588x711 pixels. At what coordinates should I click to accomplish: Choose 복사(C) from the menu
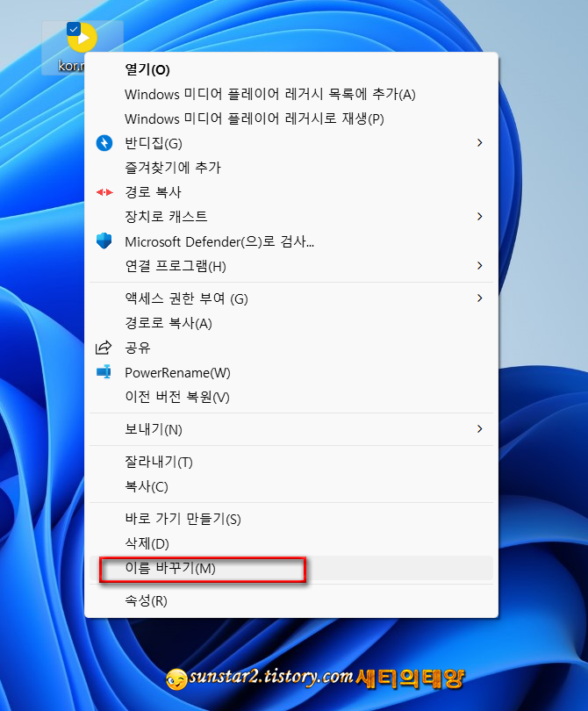pos(291,486)
